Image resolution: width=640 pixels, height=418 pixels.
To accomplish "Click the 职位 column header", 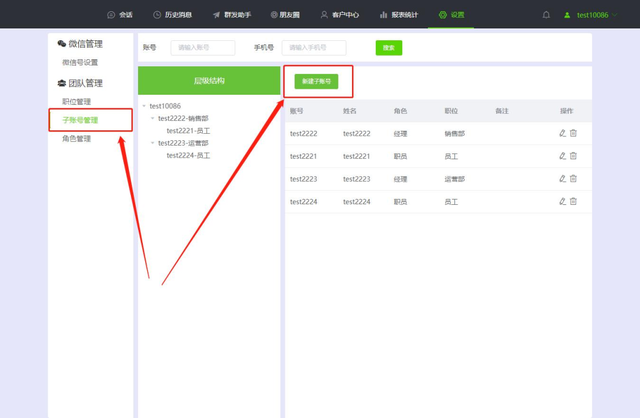I will click(451, 111).
